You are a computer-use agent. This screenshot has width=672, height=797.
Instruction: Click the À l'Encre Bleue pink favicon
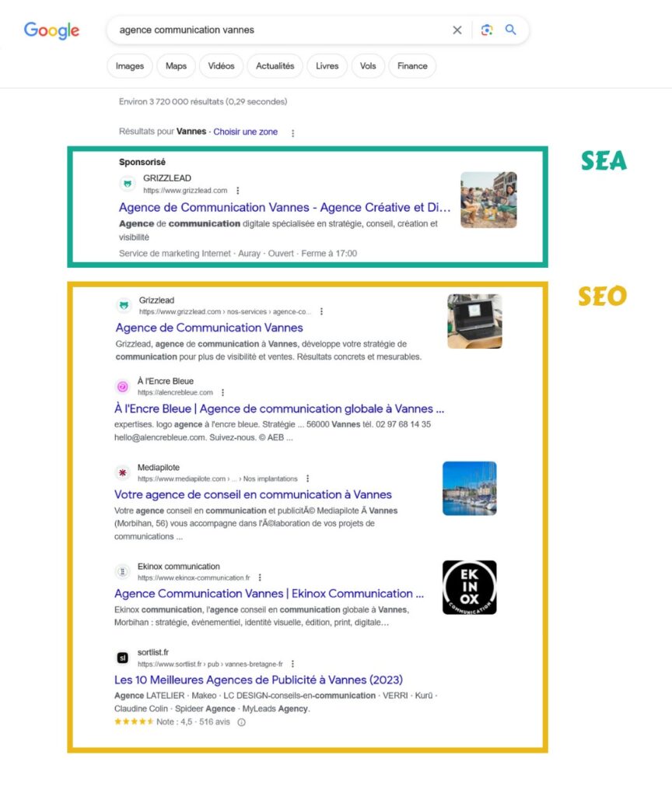click(x=122, y=387)
